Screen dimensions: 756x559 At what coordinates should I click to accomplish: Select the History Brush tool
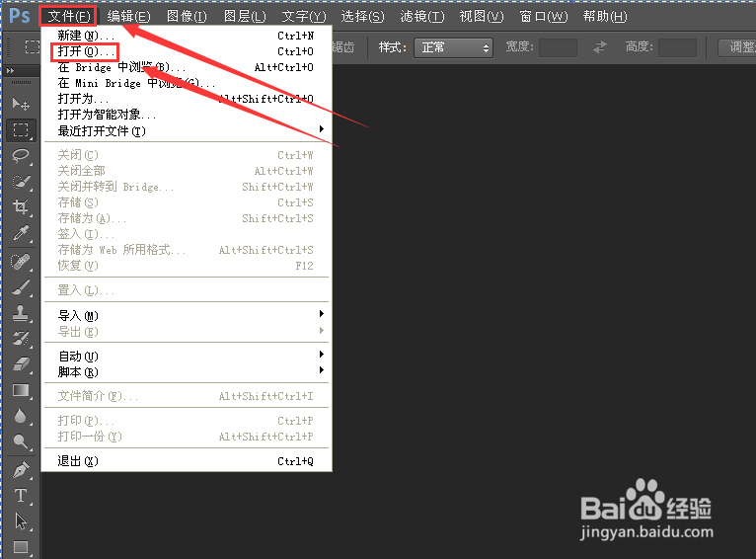[x=21, y=339]
